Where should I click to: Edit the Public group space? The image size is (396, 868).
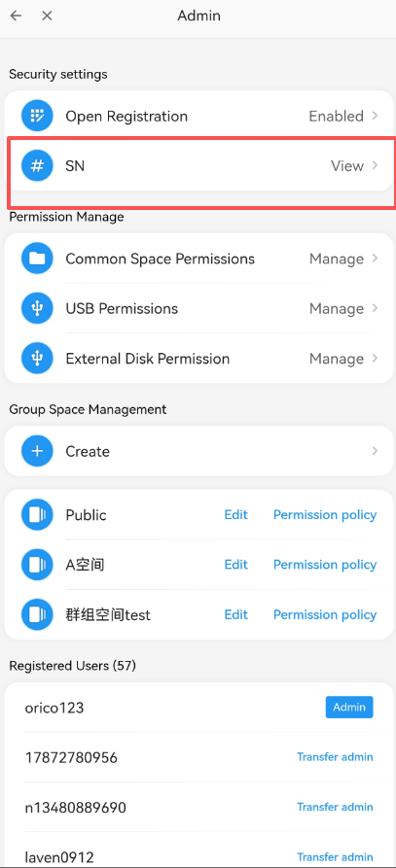(235, 515)
